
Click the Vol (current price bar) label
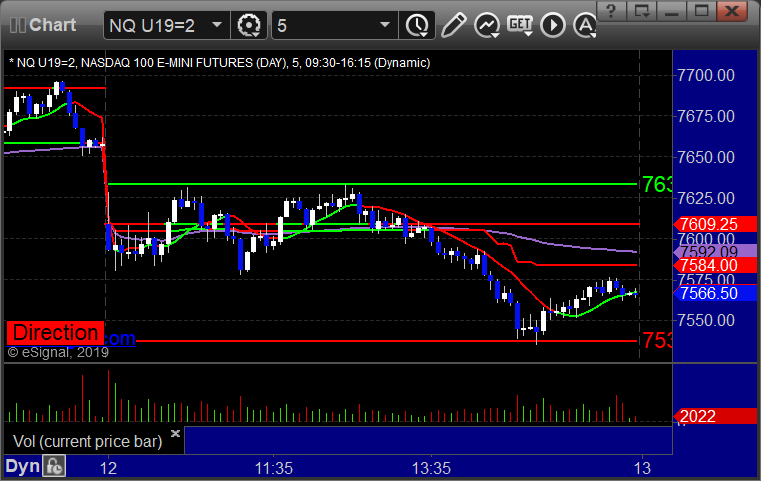[87, 441]
